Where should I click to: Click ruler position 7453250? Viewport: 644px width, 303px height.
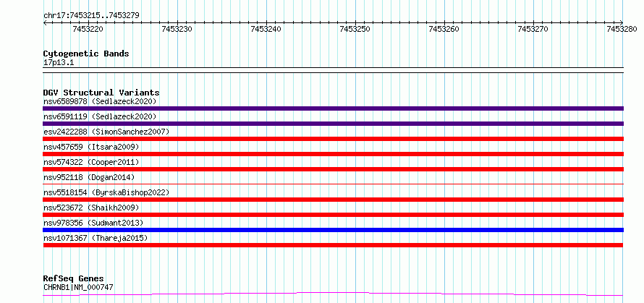coord(355,29)
